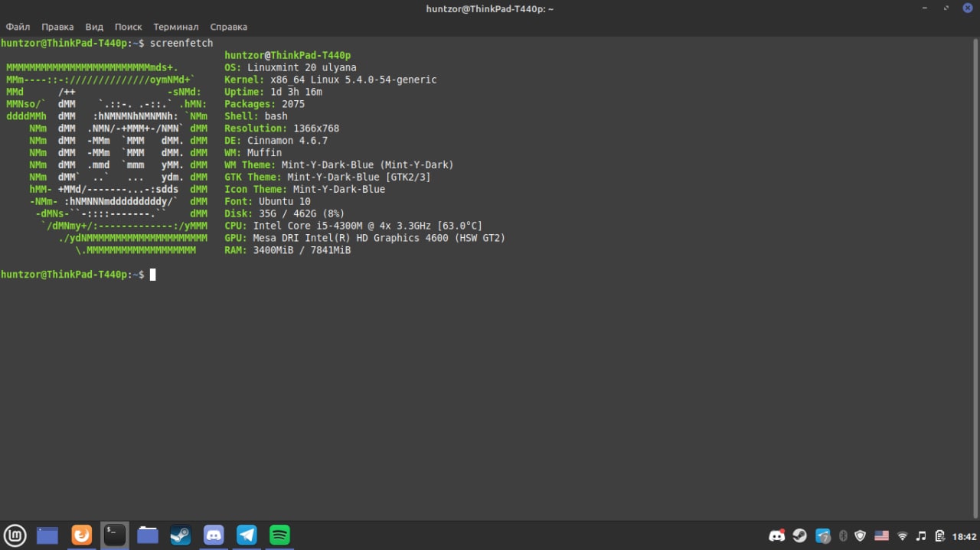
Task: Open the Wi-Fi network tray icon
Action: tap(903, 535)
